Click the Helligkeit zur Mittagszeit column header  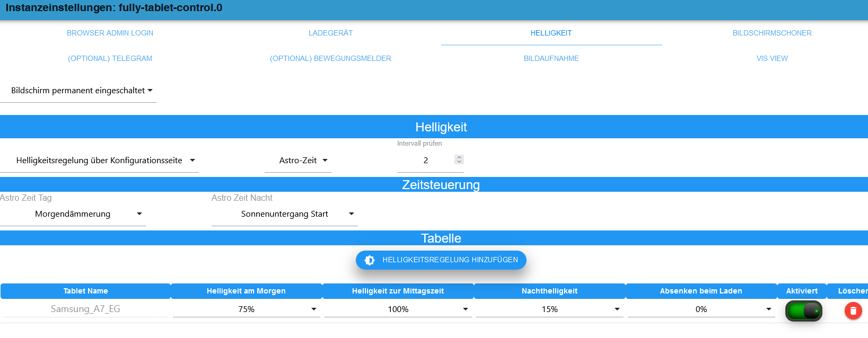pyautogui.click(x=398, y=291)
